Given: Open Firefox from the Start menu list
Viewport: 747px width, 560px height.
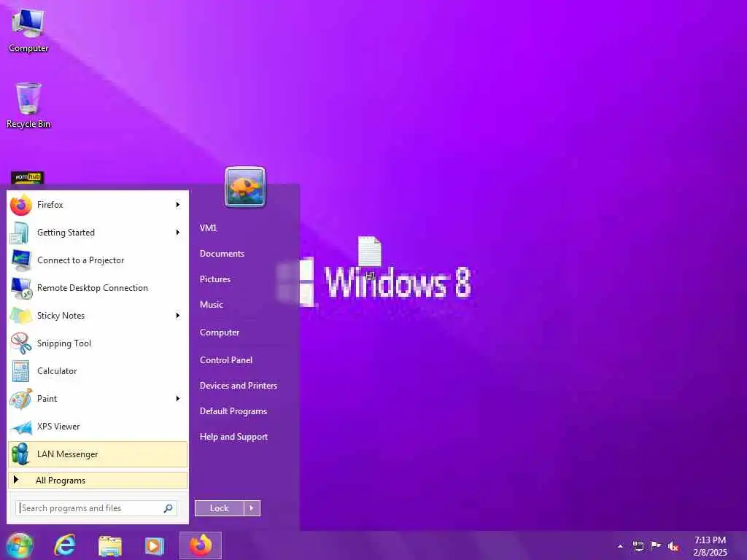Looking at the screenshot, I should pos(98,205).
